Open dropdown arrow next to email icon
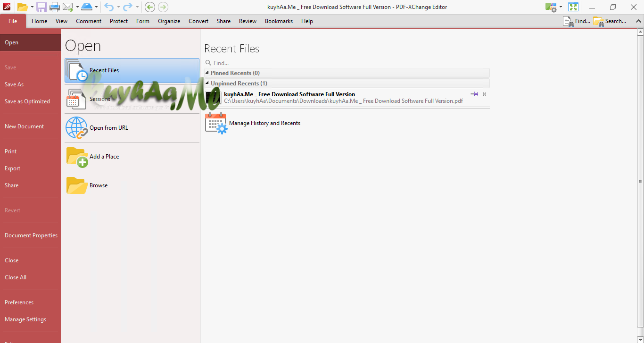644x343 pixels. pyautogui.click(x=77, y=7)
